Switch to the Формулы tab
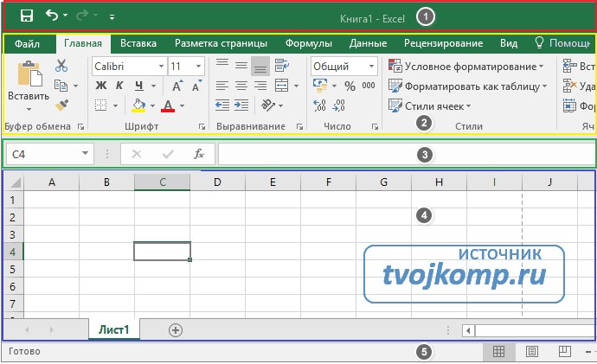Viewport: 597px width, 364px height. click(x=309, y=43)
